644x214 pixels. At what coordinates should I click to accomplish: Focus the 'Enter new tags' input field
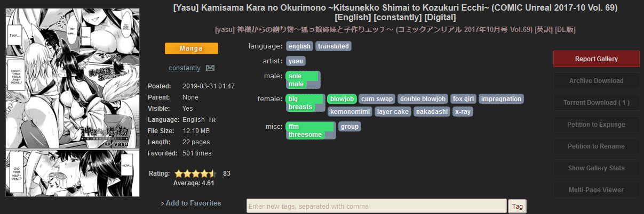click(376, 206)
